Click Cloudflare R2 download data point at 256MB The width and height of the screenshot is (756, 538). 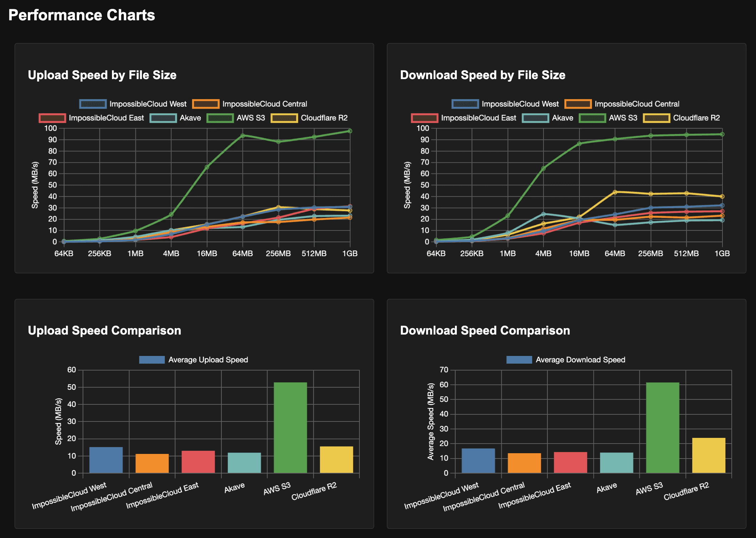651,194
